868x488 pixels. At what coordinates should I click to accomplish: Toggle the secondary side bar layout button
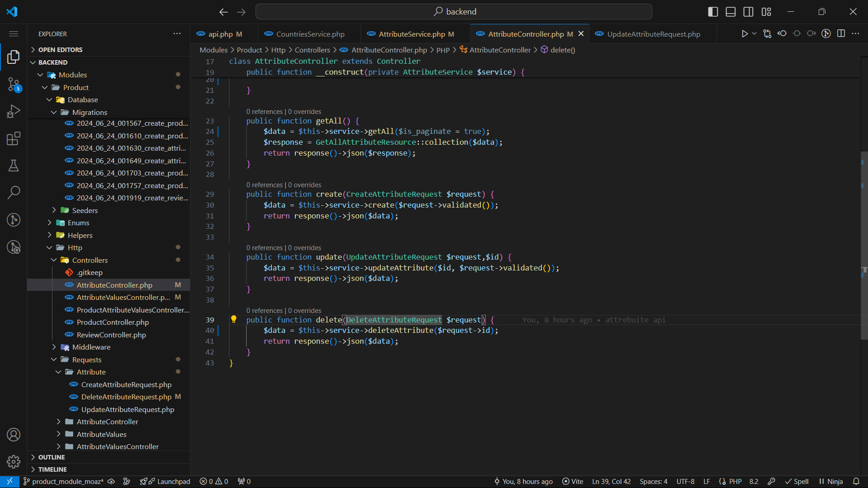tap(748, 12)
